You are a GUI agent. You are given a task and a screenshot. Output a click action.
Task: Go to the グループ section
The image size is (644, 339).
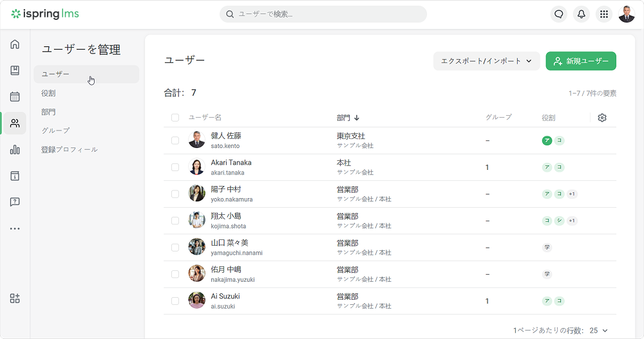pos(55,131)
